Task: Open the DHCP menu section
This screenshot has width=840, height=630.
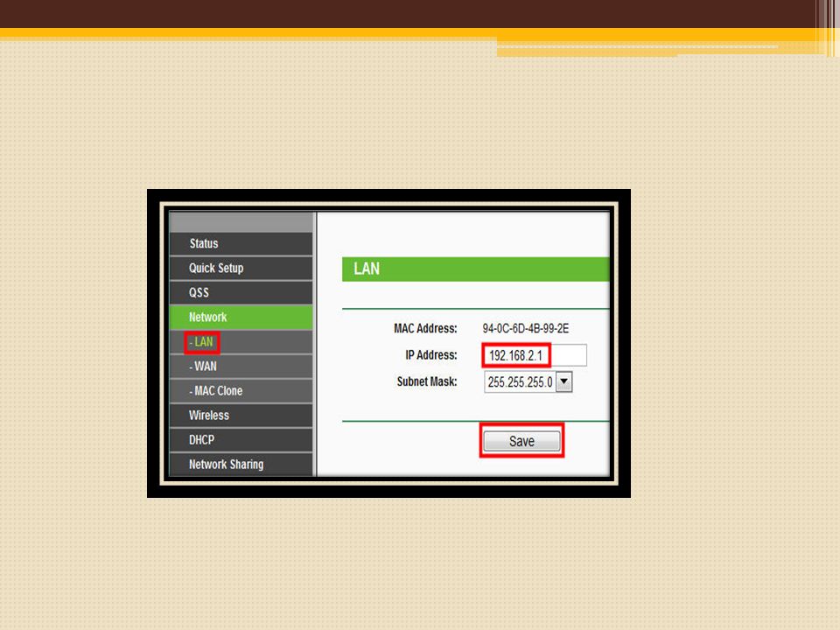Action: (x=241, y=440)
